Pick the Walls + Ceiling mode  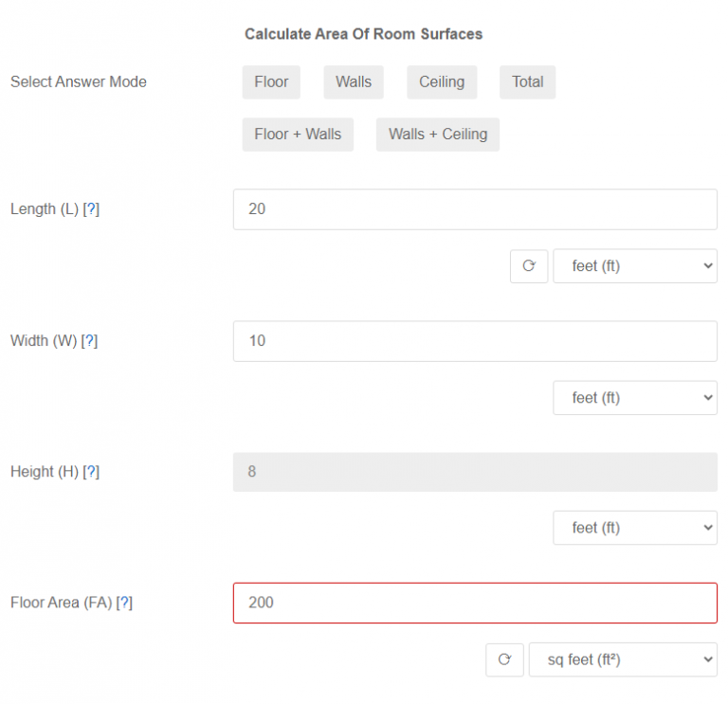point(437,135)
